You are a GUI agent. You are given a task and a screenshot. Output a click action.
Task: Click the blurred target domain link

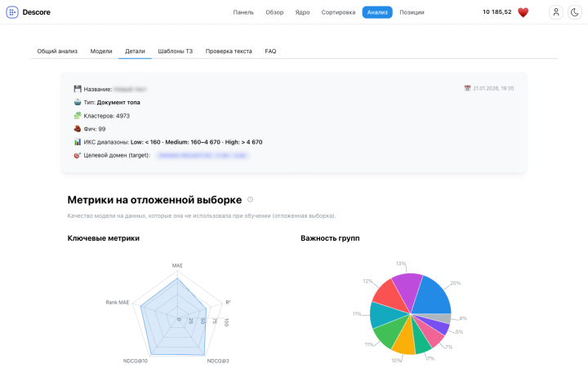pyautogui.click(x=203, y=155)
